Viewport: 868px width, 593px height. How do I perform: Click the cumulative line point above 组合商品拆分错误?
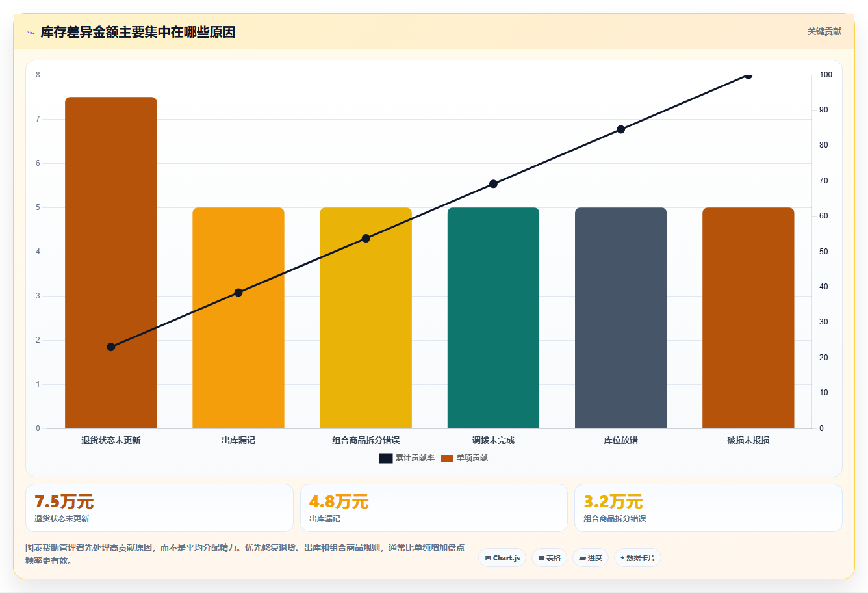coord(366,239)
